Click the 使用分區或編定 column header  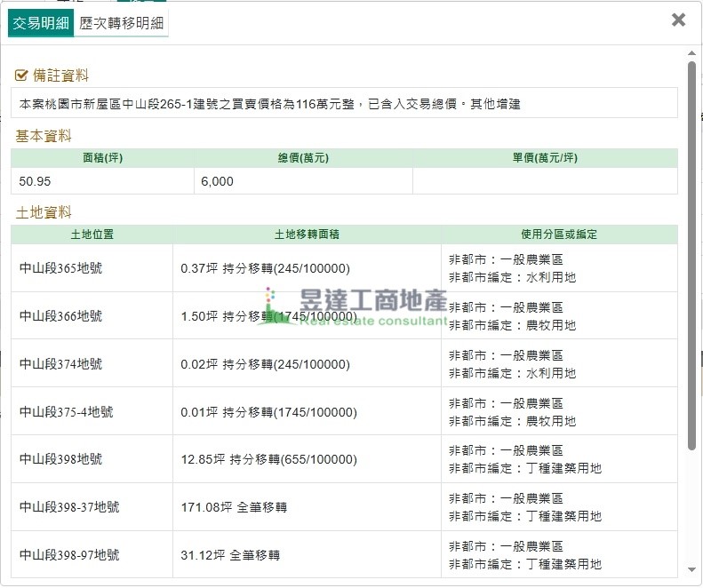pos(559,234)
